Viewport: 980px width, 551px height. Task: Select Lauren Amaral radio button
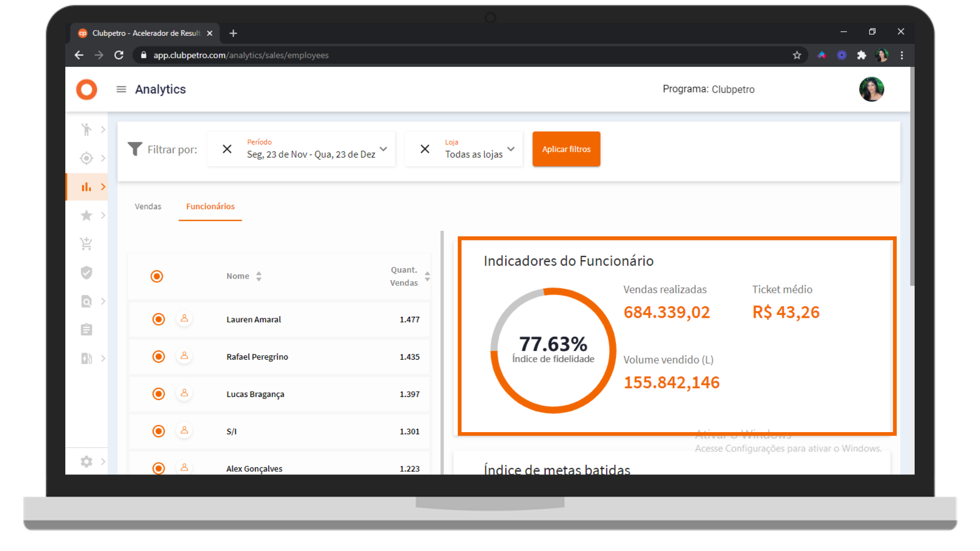(x=159, y=319)
